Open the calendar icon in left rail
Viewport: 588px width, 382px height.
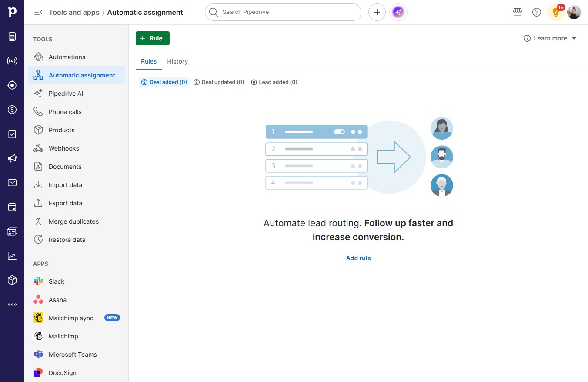pos(12,207)
